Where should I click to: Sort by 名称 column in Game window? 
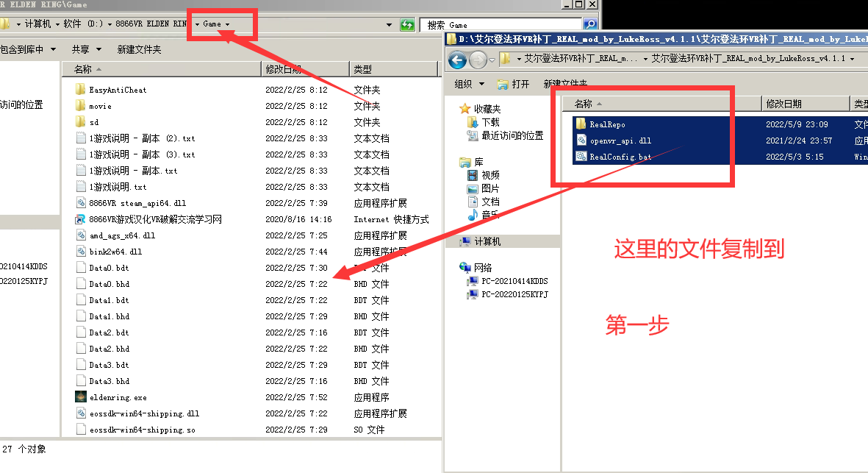161,68
